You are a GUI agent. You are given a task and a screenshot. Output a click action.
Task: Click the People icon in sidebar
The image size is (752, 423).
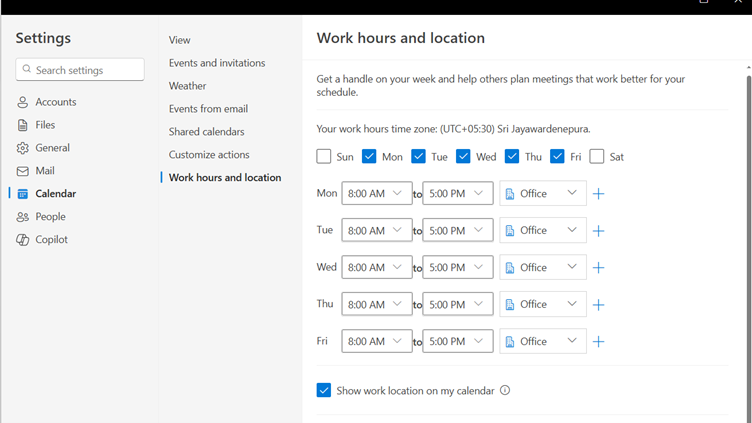(x=22, y=217)
